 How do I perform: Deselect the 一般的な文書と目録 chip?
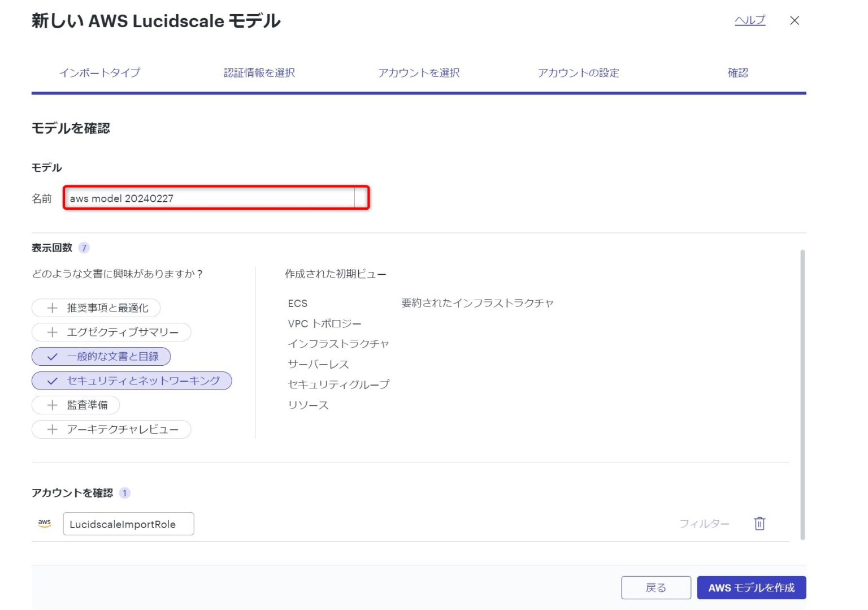[x=101, y=356]
